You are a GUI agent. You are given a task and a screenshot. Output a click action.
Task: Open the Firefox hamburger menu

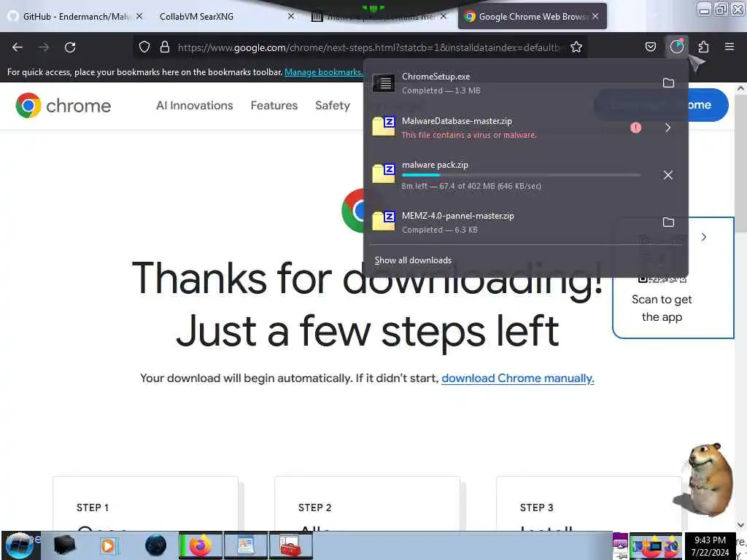[x=729, y=47]
